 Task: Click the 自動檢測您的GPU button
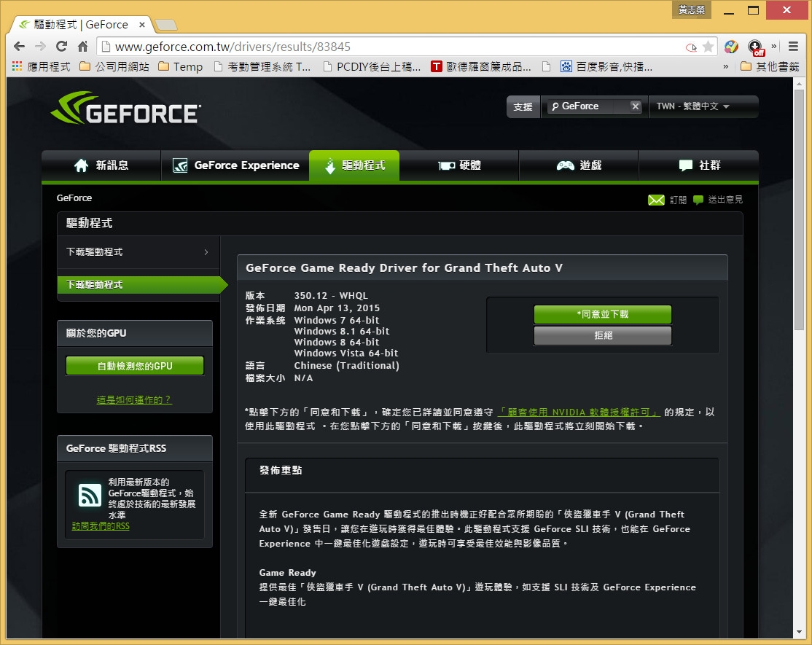[135, 366]
